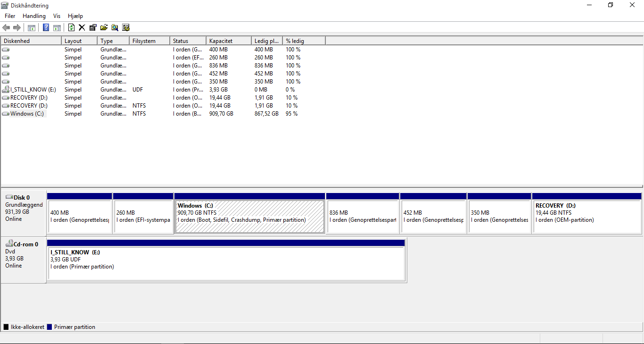The height and width of the screenshot is (344, 644).
Task: Go back with the toolbar back arrow
Action: pyautogui.click(x=6, y=28)
